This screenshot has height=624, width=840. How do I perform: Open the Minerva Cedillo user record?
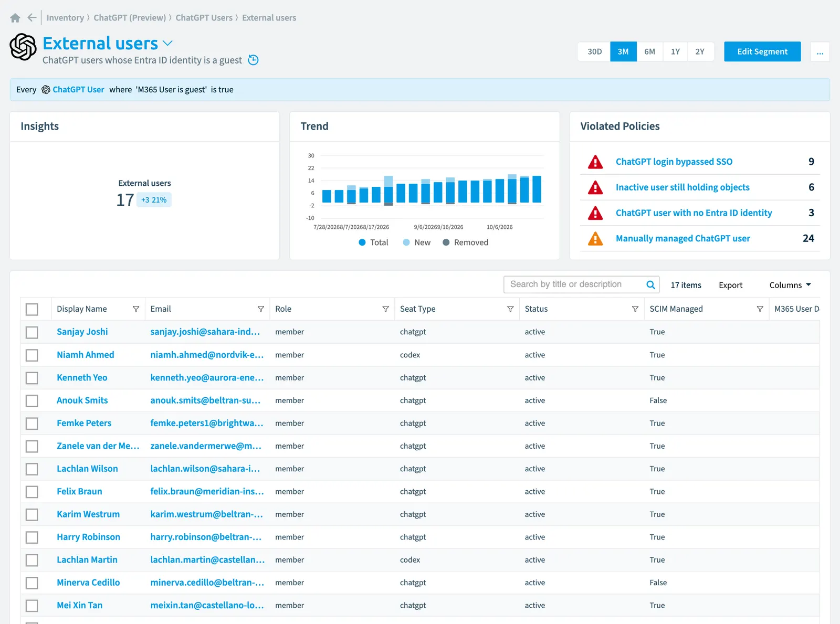(88, 583)
